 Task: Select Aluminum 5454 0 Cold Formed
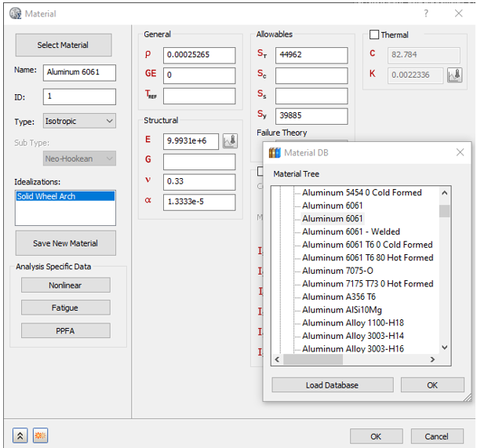coord(362,192)
